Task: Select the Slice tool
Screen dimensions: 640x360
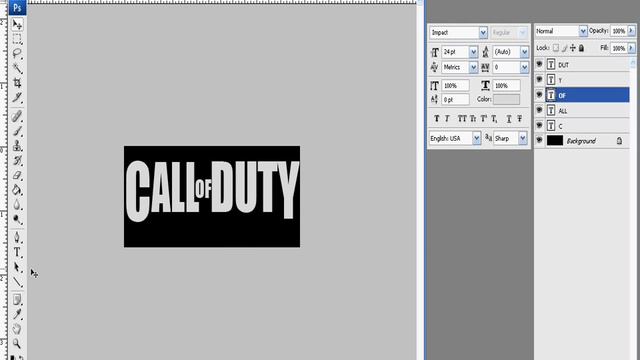Action: click(x=17, y=97)
